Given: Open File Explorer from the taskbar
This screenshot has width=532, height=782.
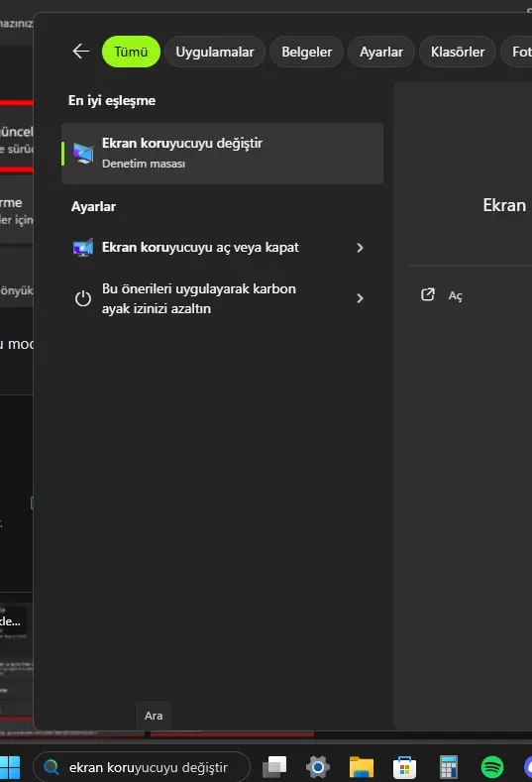Looking at the screenshot, I should click(362, 766).
